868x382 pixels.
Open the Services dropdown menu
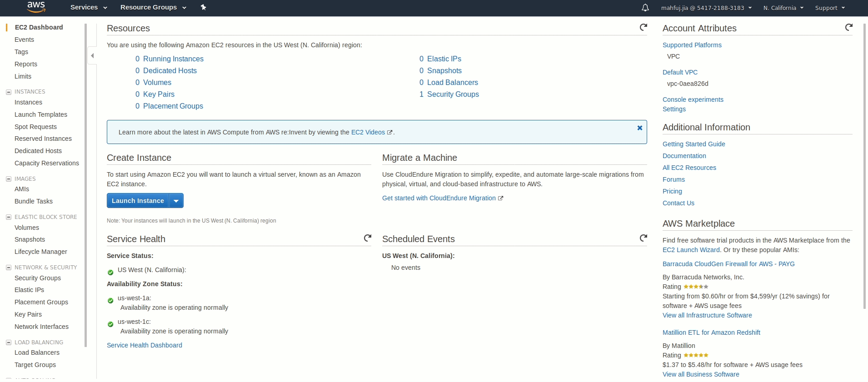pyautogui.click(x=89, y=7)
